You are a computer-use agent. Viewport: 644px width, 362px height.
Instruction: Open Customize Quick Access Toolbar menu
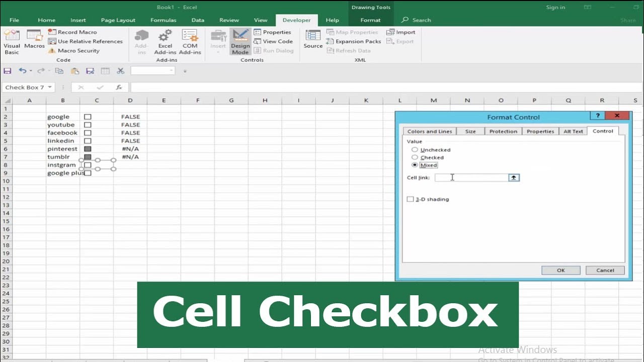[185, 71]
